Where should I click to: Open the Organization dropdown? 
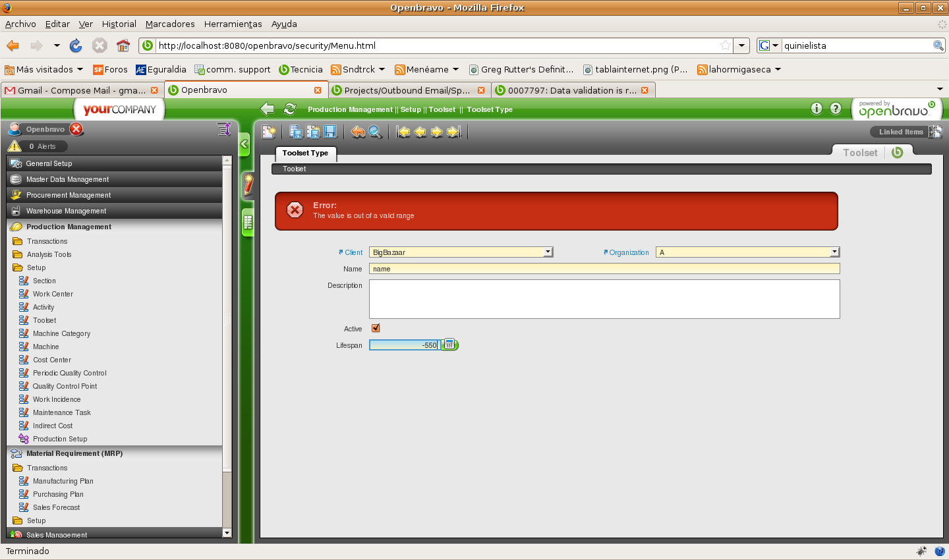point(834,252)
